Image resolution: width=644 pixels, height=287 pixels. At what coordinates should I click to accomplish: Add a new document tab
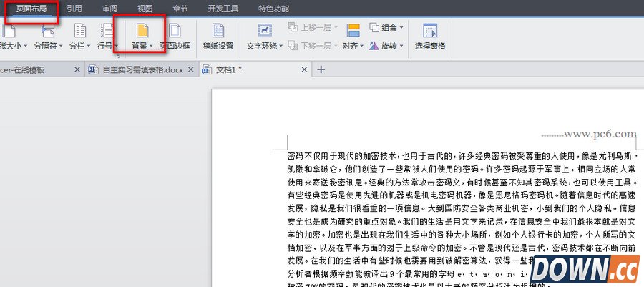321,70
